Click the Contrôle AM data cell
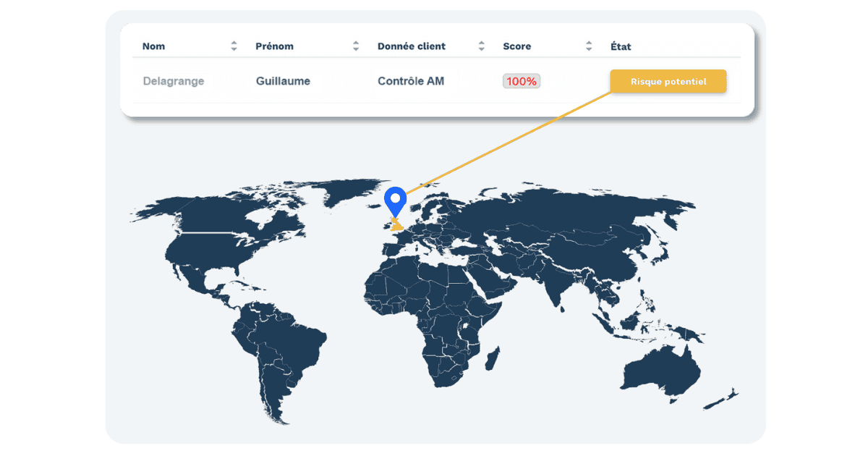Image resolution: width=868 pixels, height=456 pixels. coord(411,81)
